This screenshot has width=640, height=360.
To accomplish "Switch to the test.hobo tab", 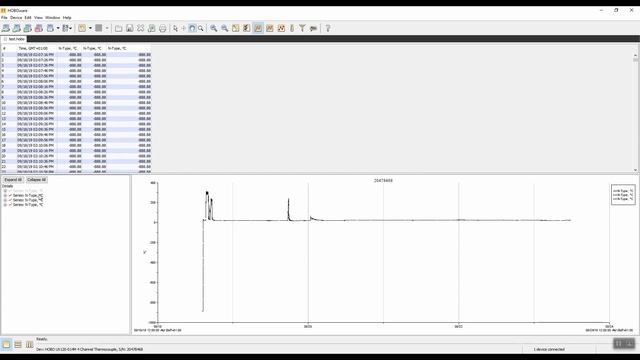I will (x=14, y=39).
